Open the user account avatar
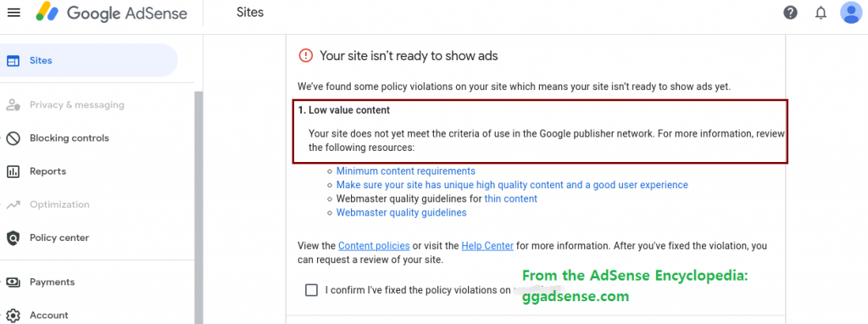The image size is (868, 324). [x=851, y=12]
